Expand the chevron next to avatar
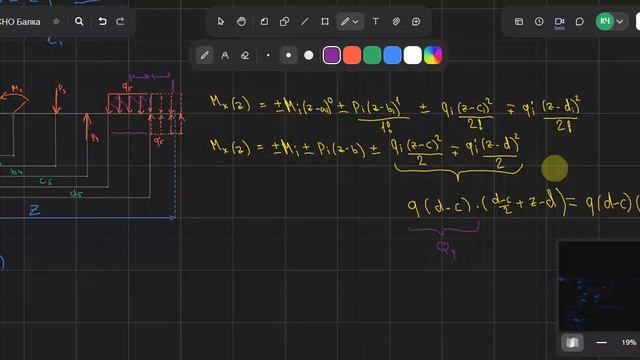640x360 pixels. (620, 22)
